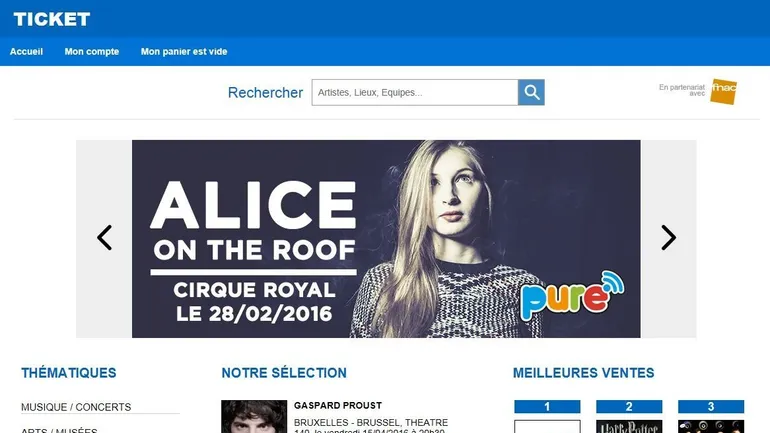The image size is (770, 433).
Task: Open Mon panier est vide link
Action: [184, 52]
